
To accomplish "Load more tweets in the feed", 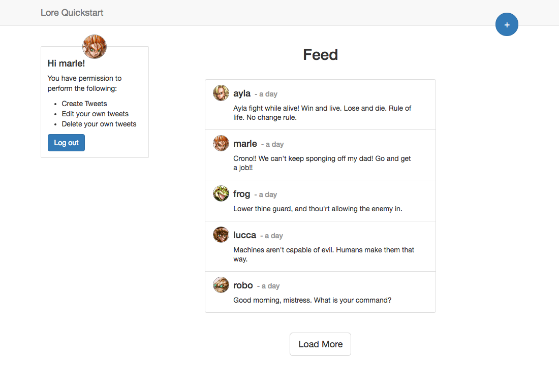I will pyautogui.click(x=320, y=344).
